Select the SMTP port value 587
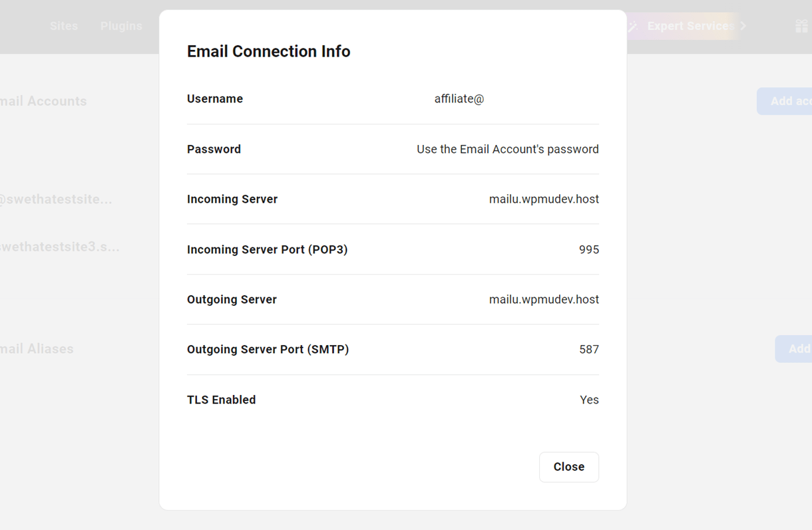The height and width of the screenshot is (530, 812). (588, 349)
